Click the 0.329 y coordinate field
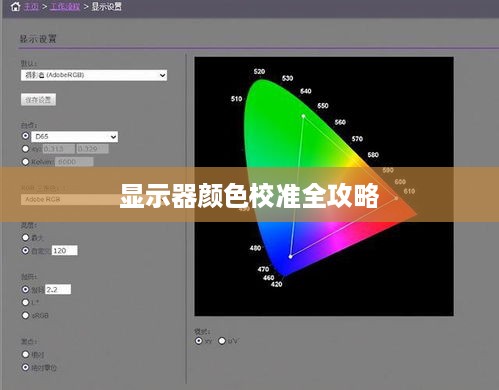 (92, 149)
